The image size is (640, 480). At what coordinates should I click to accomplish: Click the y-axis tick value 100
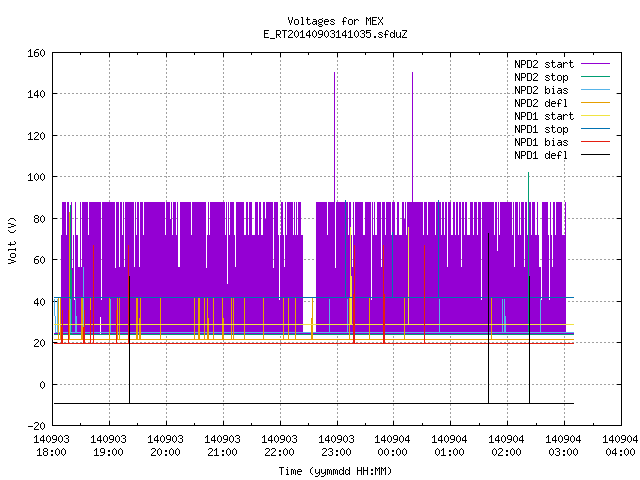click(36, 177)
